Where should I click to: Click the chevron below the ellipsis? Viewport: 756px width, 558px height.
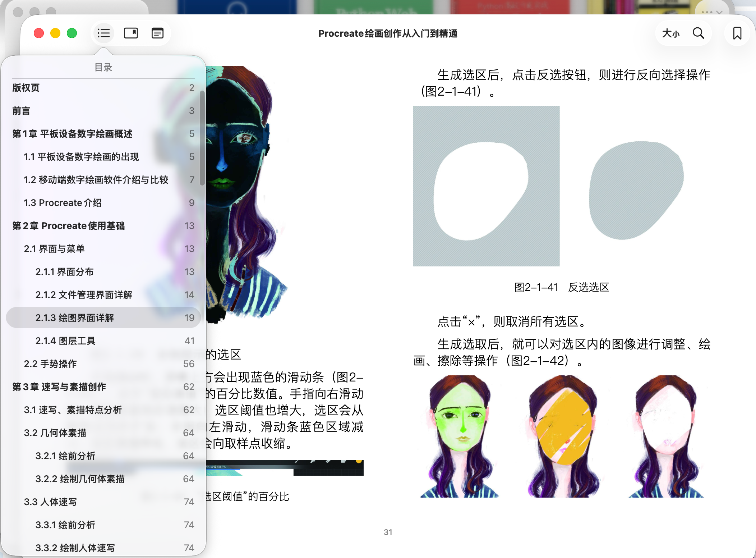pos(719,13)
